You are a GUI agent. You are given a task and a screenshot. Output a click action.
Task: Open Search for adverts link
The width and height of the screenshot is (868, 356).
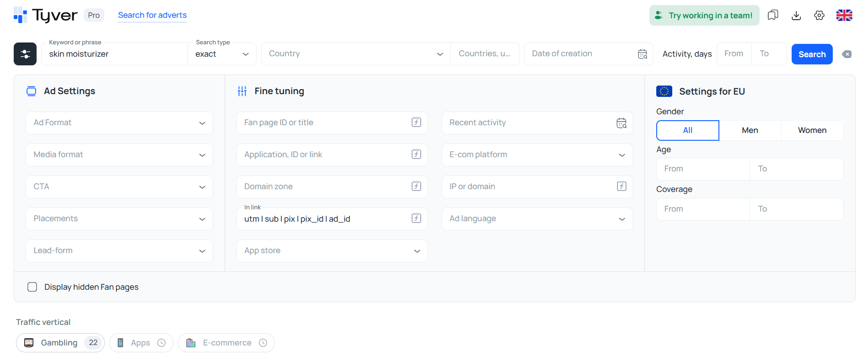tap(152, 15)
